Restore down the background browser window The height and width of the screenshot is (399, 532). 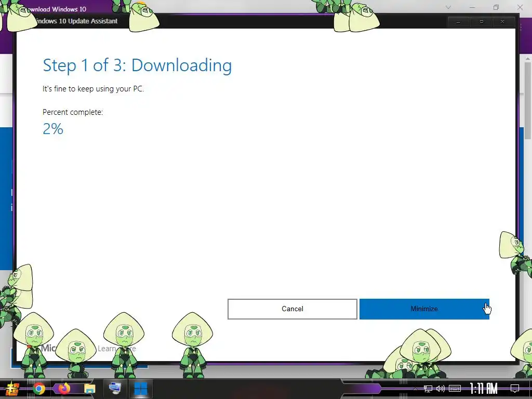[496, 7]
